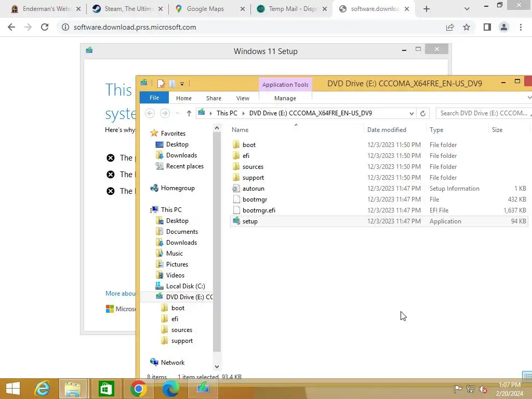Viewport: 532px width, 399px height.
Task: Select the bootmgr.efi file
Action: (x=379, y=210)
